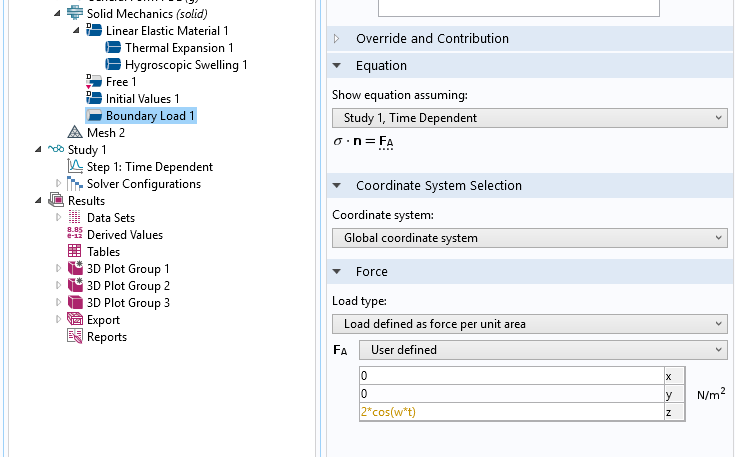Open the FA User defined dropdown
The image size is (735, 457).
click(x=543, y=350)
